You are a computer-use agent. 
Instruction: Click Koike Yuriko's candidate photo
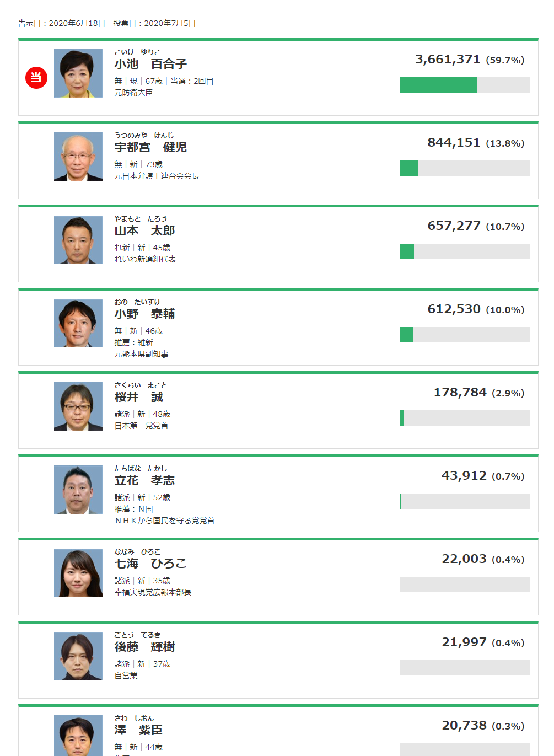pyautogui.click(x=78, y=73)
